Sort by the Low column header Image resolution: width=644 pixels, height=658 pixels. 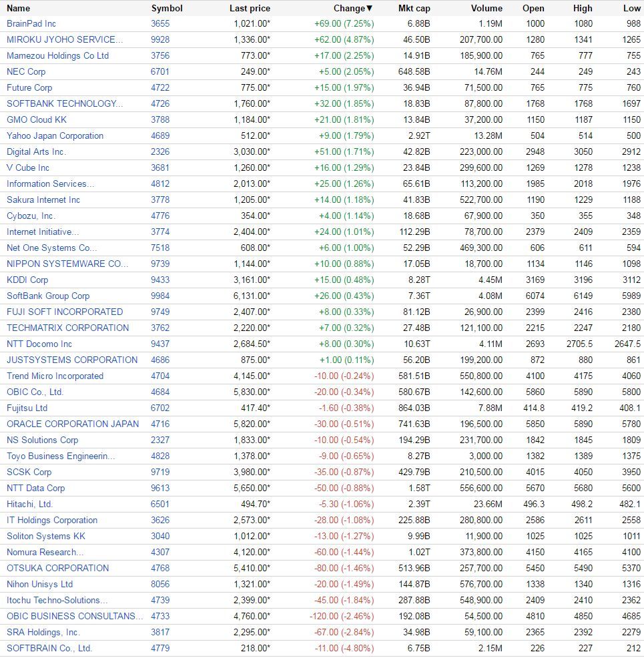[x=632, y=8]
